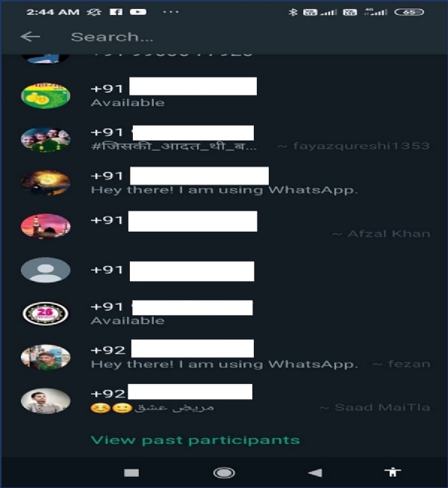This screenshot has height=488, width=448.
Task: Focus the Search... input field
Action: [249, 37]
